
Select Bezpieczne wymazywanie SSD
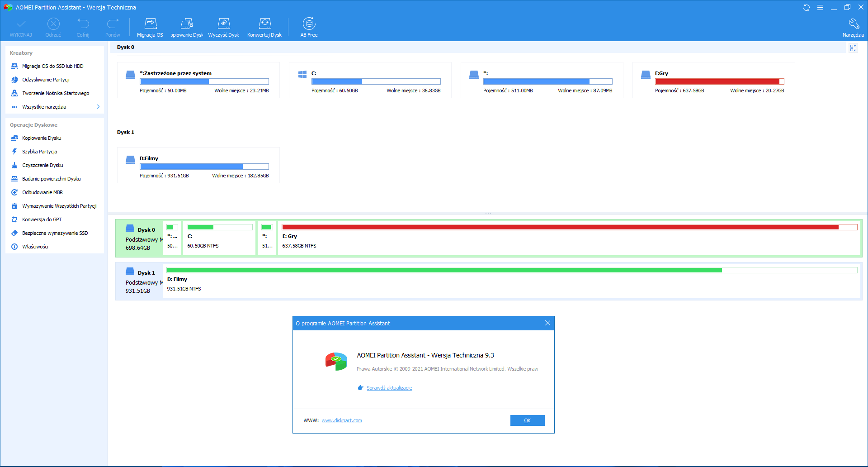(55, 233)
